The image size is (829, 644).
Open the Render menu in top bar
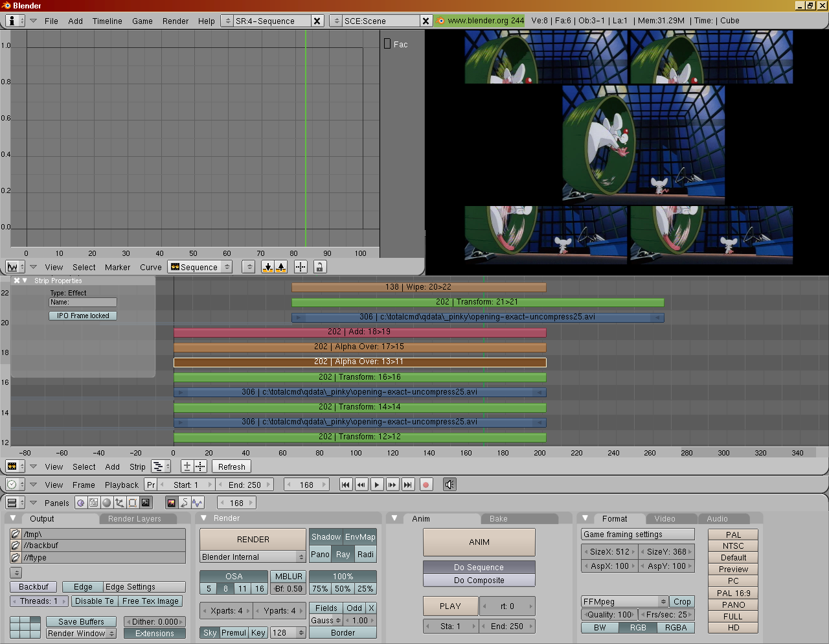point(176,21)
